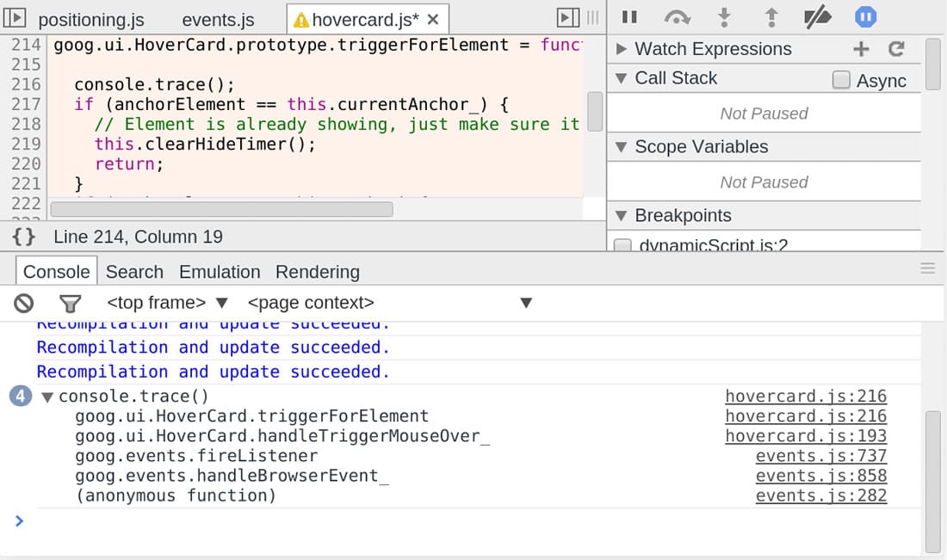Click the step over function icon

(x=678, y=17)
